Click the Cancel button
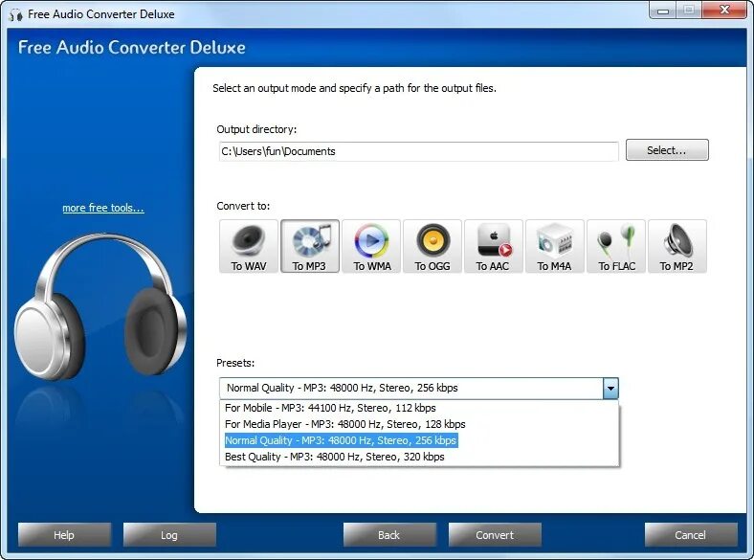Image resolution: width=754 pixels, height=560 pixels. click(x=691, y=535)
